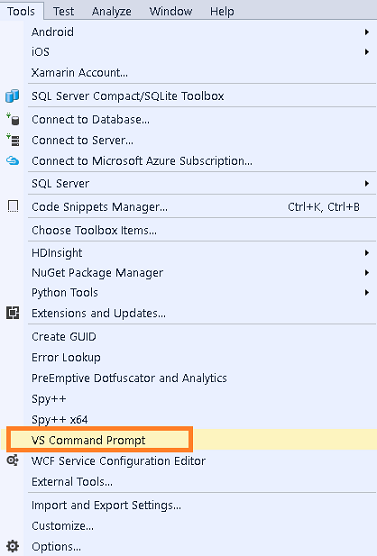
Task: Click the SQL Server Compact/SQLite Toolbox icon
Action: point(12,96)
